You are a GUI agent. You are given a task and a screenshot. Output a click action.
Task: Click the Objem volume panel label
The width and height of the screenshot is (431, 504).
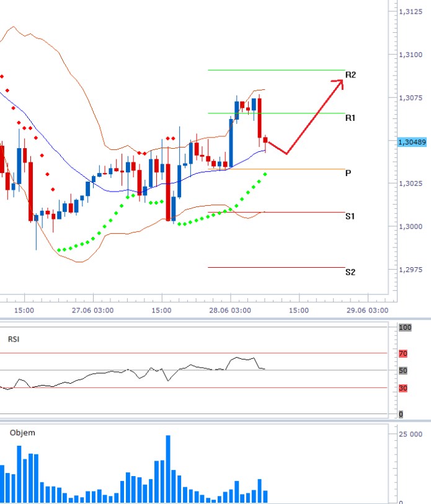pyautogui.click(x=22, y=433)
